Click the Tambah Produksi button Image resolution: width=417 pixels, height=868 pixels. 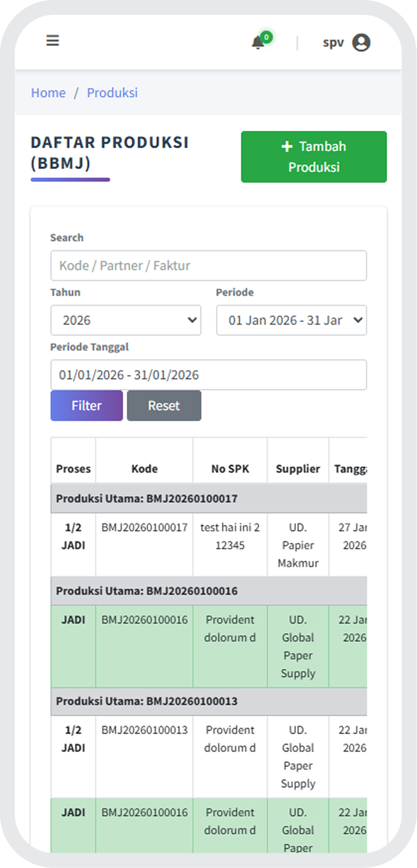[314, 157]
